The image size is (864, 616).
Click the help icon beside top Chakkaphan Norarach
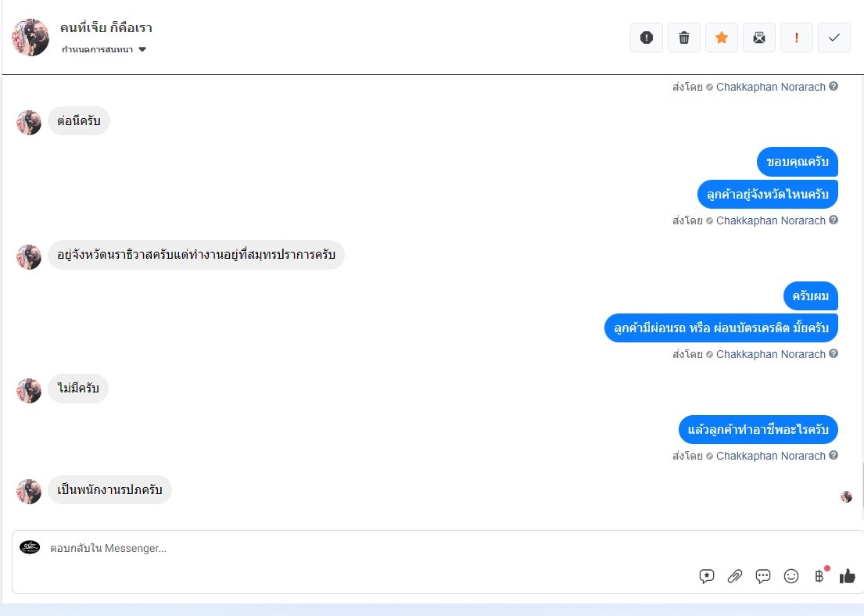834,86
